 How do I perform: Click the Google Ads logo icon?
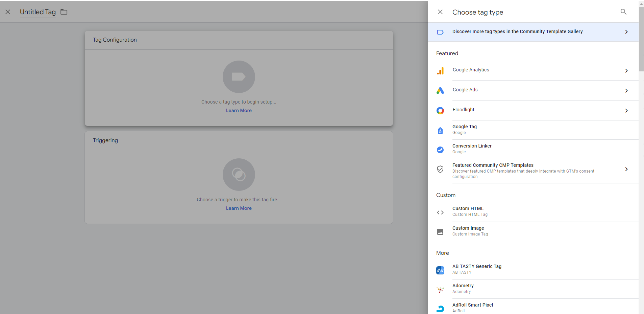(x=440, y=91)
